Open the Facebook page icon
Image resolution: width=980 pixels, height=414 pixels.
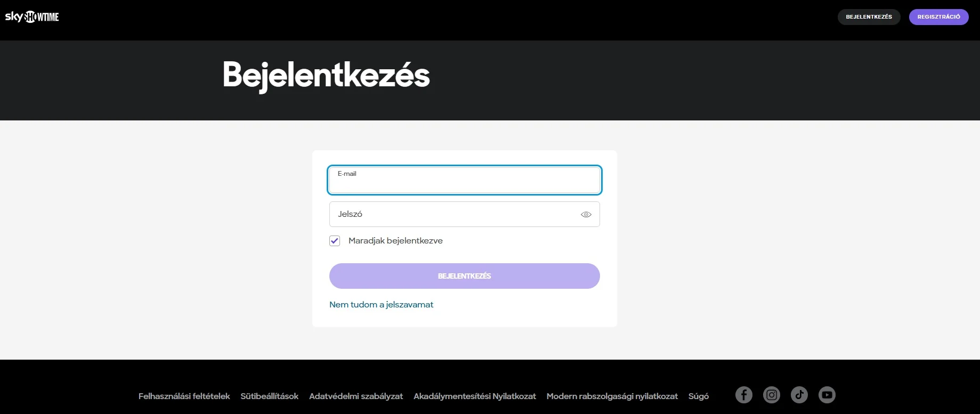744,395
